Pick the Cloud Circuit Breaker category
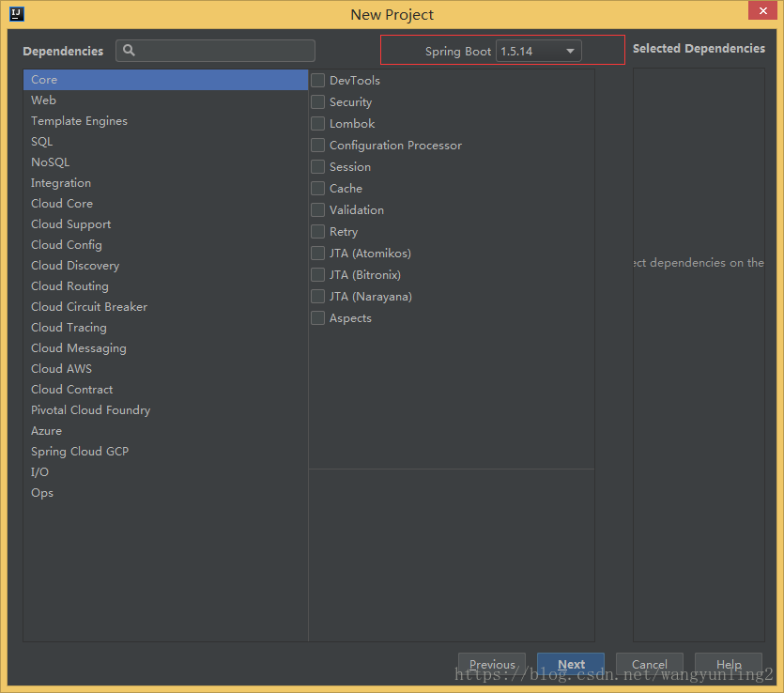The height and width of the screenshot is (693, 784). pyautogui.click(x=165, y=307)
